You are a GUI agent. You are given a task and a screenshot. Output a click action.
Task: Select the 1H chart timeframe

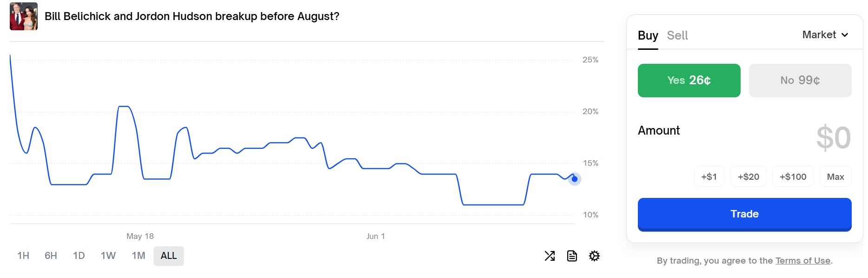pos(23,256)
